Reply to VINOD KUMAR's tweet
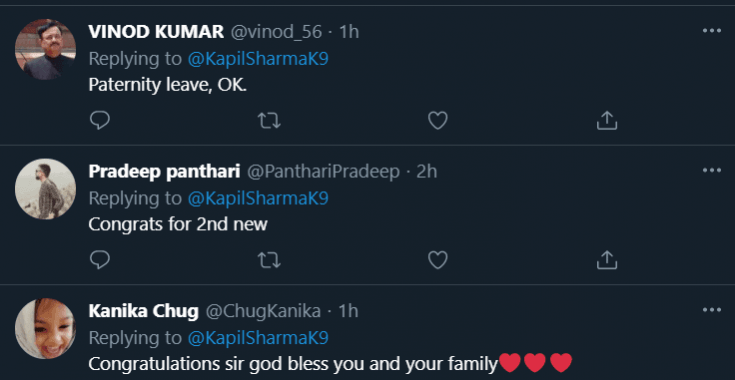 [x=99, y=120]
